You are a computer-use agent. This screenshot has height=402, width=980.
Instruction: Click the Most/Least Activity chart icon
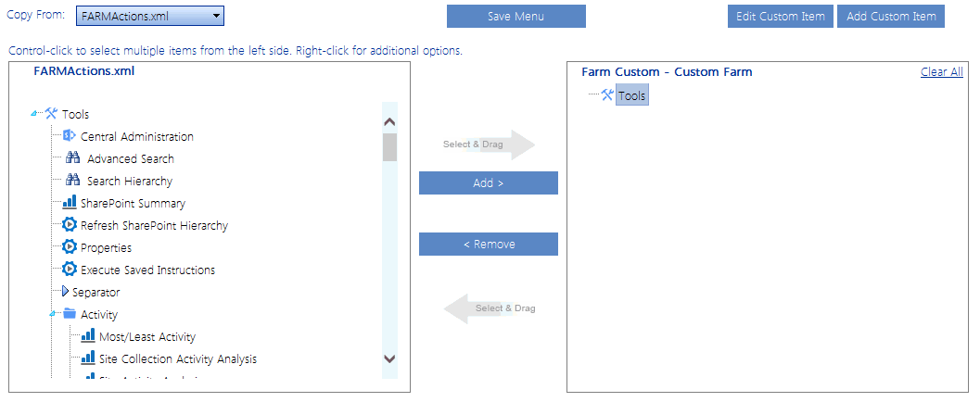(88, 336)
